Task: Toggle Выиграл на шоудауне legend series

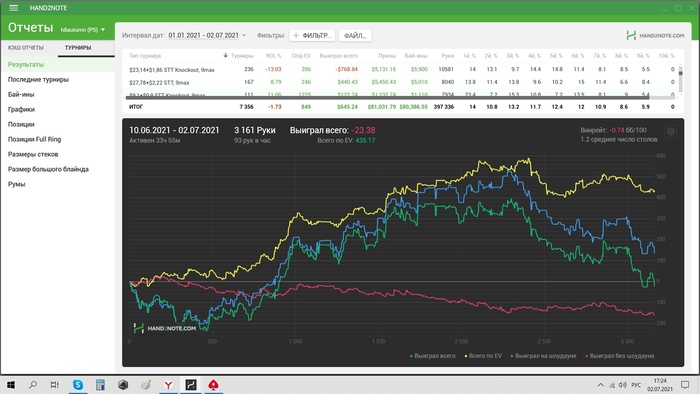Action: click(x=543, y=356)
